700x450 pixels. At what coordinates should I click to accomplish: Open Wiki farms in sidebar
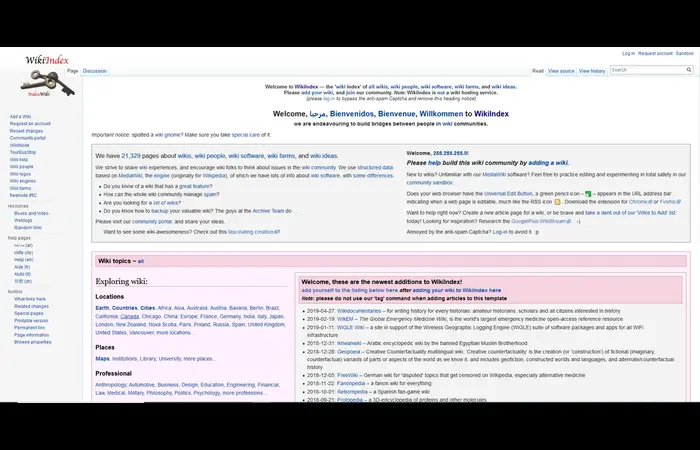coord(21,188)
